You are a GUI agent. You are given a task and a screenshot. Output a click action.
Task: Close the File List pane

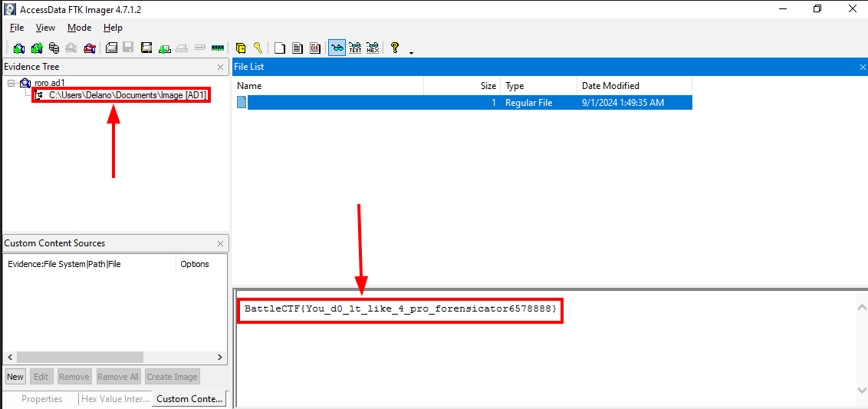863,67
